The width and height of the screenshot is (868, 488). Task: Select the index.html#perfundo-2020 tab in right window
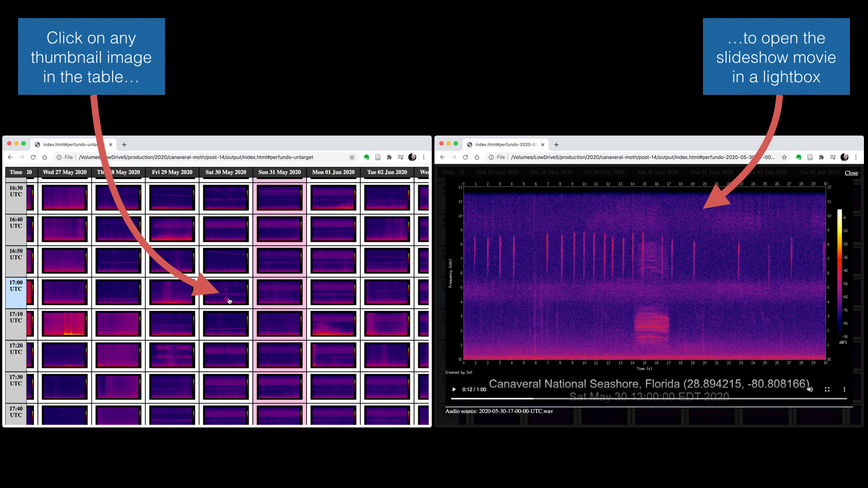[x=505, y=145]
